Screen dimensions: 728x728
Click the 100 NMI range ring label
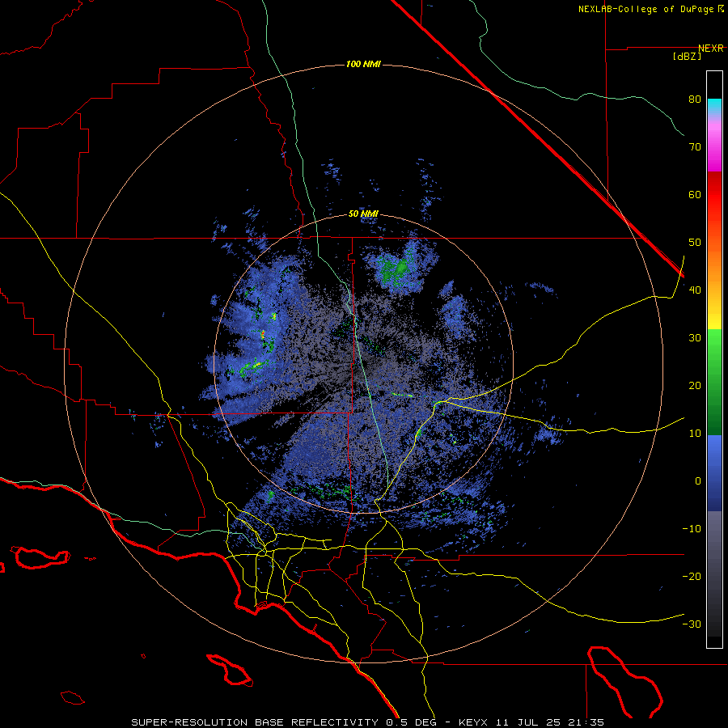363,64
